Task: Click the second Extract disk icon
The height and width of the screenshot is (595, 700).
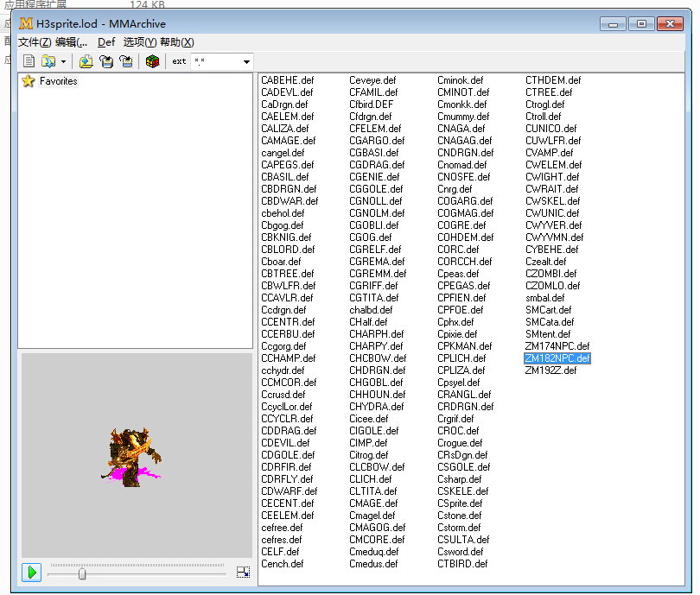Action: click(x=126, y=61)
